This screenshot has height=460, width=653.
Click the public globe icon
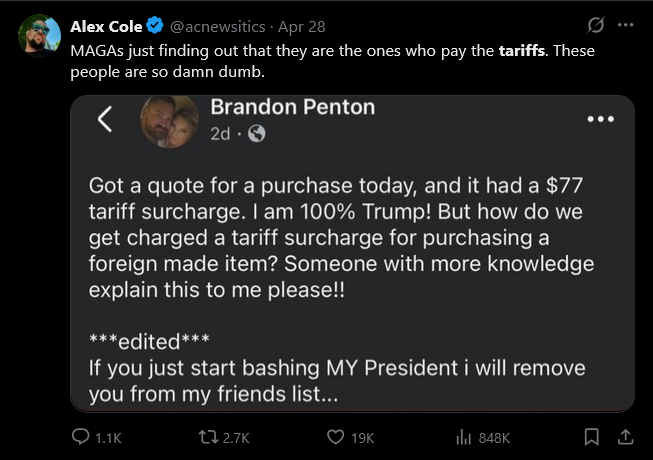click(256, 135)
